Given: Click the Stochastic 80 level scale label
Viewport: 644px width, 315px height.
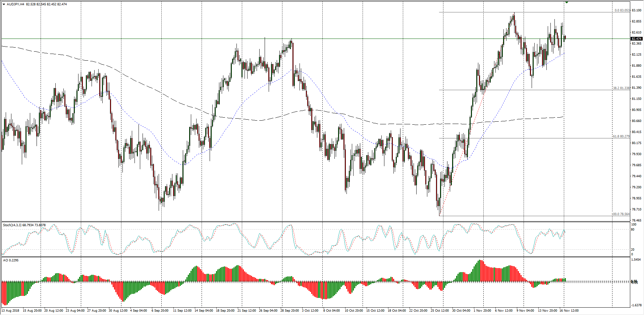Looking at the screenshot, I should pos(633,230).
